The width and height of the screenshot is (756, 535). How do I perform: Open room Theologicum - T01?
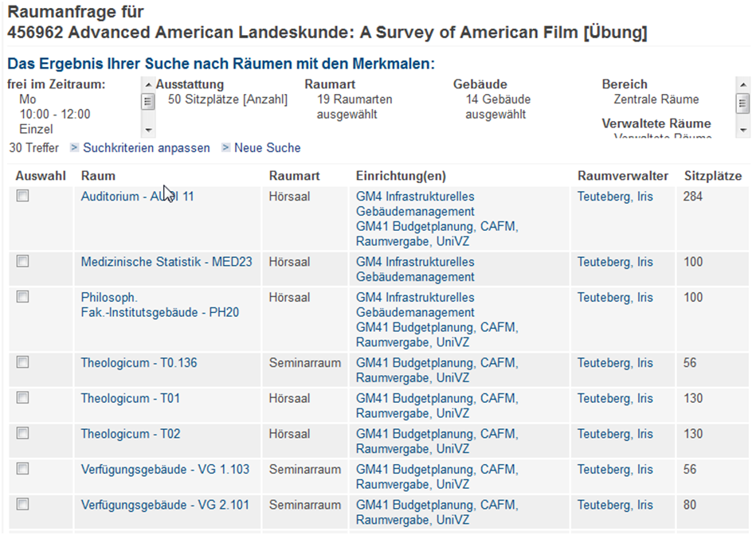(131, 398)
